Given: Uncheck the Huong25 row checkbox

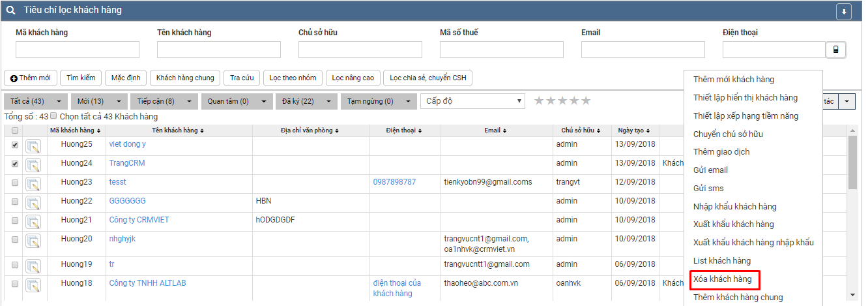Looking at the screenshot, I should (x=15, y=145).
